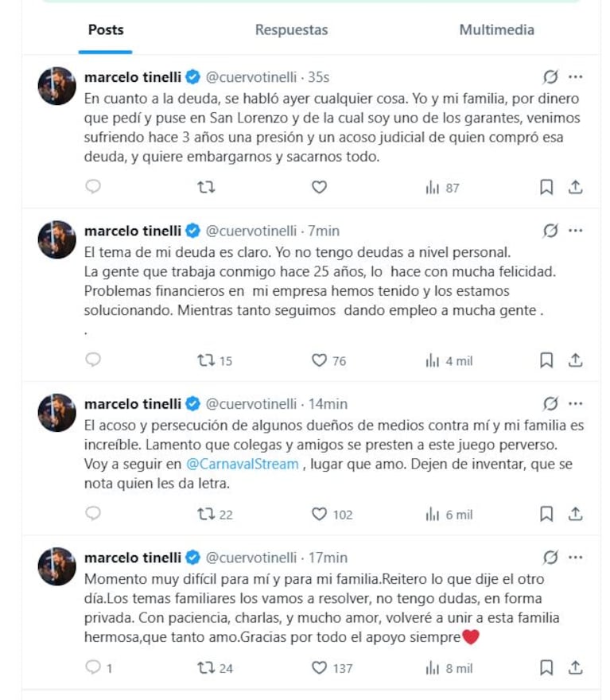The height and width of the screenshot is (700, 610).
Task: Open the more options menu on the last post
Action: (x=574, y=558)
